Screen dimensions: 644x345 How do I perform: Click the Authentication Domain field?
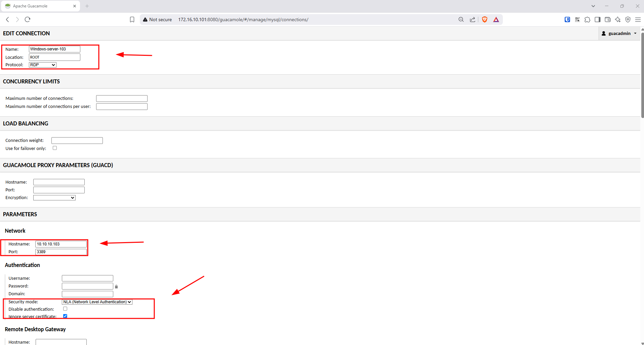(87, 294)
